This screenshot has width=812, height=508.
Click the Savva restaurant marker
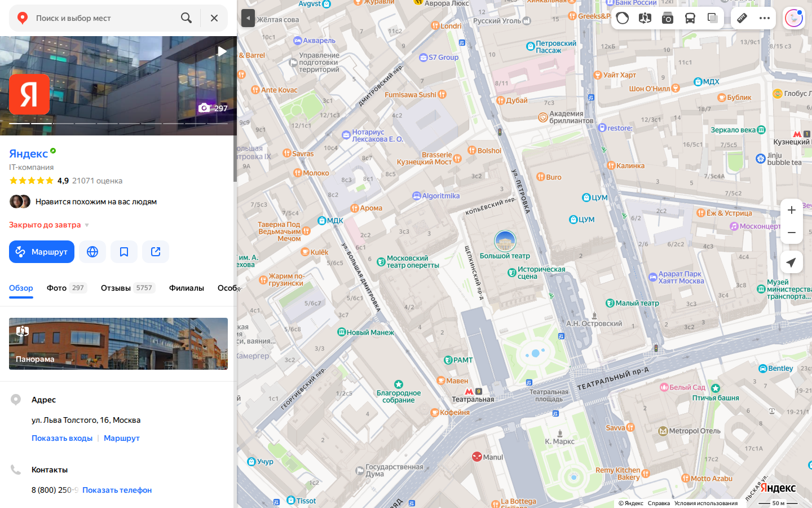(x=630, y=427)
